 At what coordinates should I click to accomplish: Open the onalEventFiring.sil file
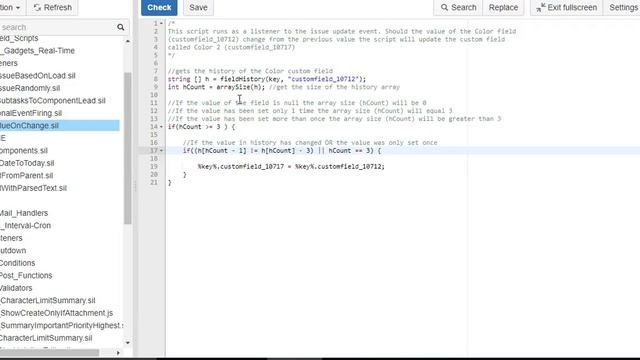click(31, 113)
